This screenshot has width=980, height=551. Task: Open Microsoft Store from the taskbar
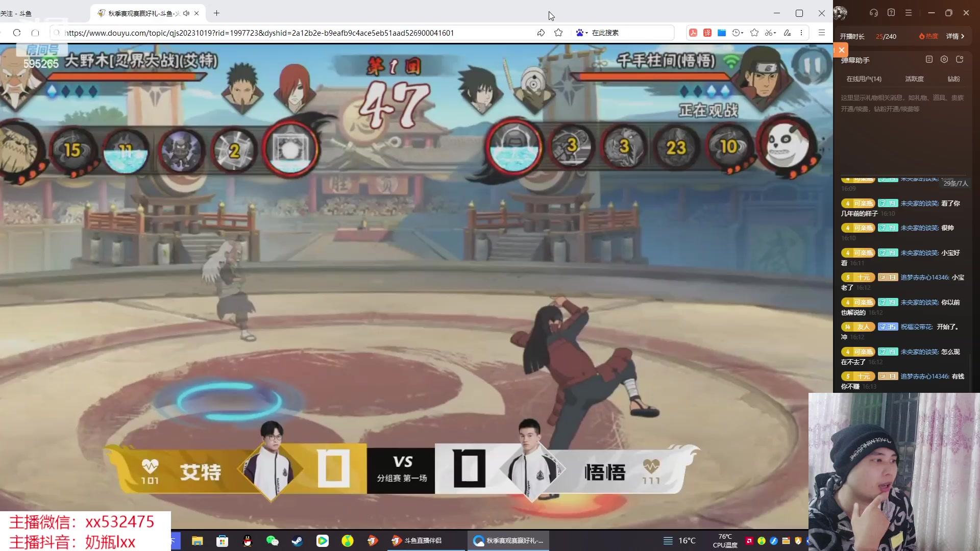pyautogui.click(x=223, y=541)
